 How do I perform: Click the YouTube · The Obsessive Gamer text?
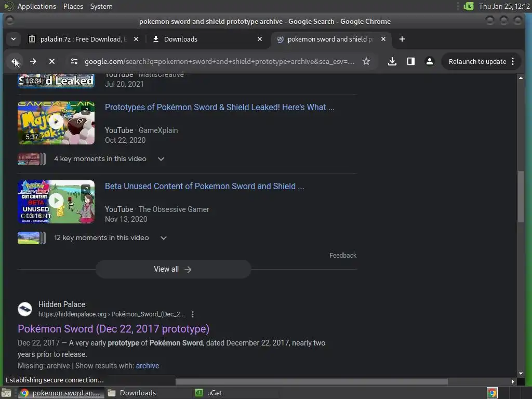point(157,209)
